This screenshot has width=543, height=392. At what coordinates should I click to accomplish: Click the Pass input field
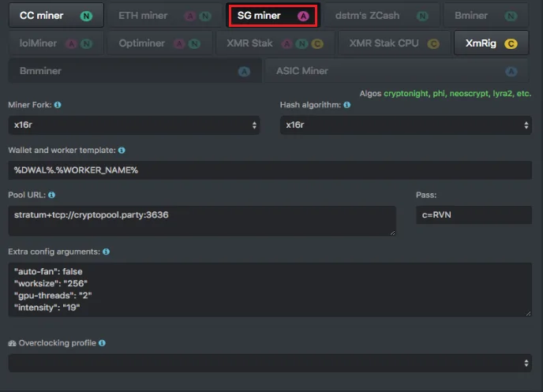point(474,215)
